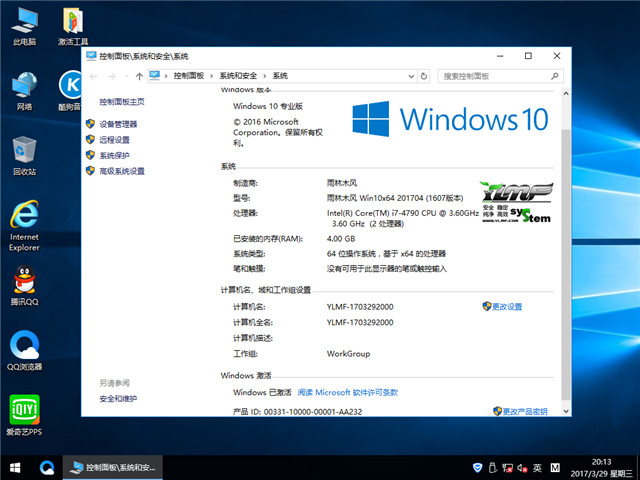Click the network status tray icon
The image size is (640, 480).
(x=507, y=468)
